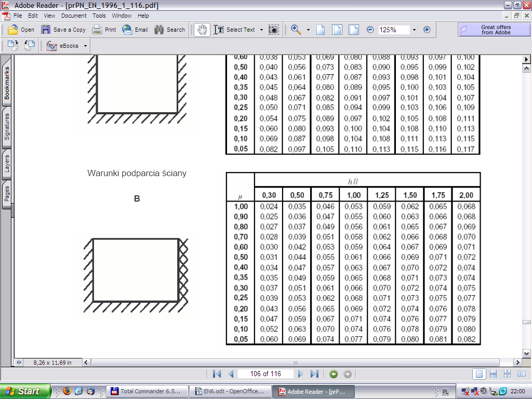
Task: Switch to Single Page layout
Action: (x=479, y=374)
